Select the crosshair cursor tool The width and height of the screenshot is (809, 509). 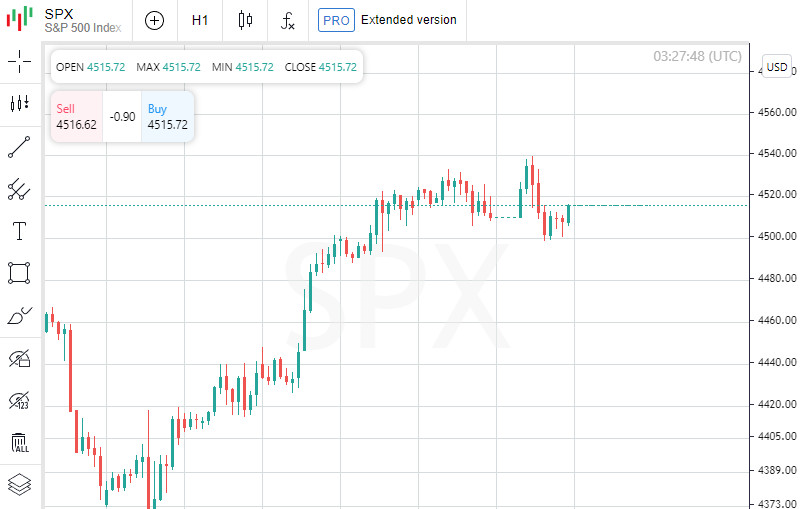tap(19, 61)
